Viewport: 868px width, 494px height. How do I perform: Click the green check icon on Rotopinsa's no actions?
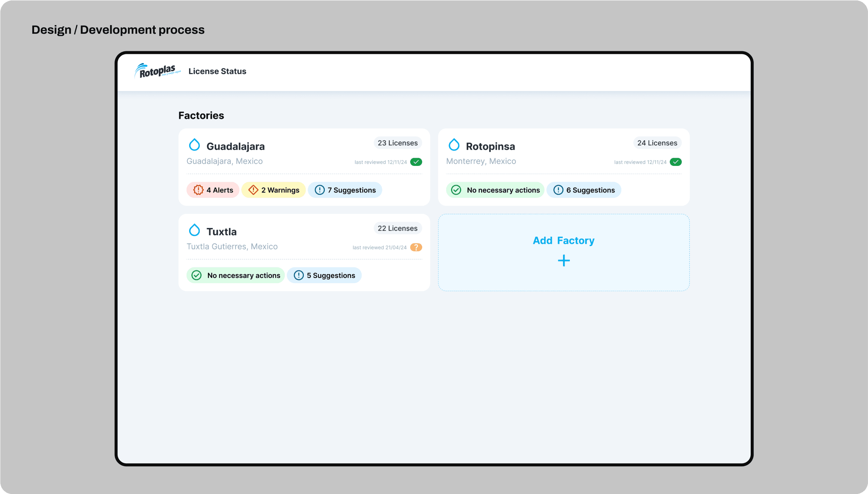[456, 190]
